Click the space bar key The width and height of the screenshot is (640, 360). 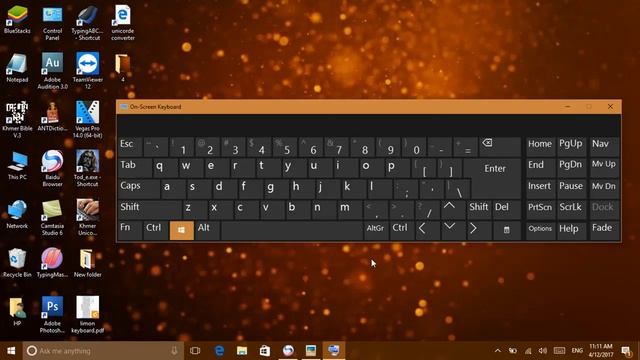click(x=291, y=230)
